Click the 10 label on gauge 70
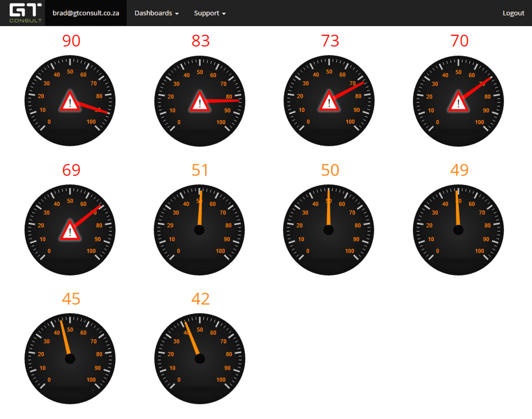 click(x=431, y=110)
